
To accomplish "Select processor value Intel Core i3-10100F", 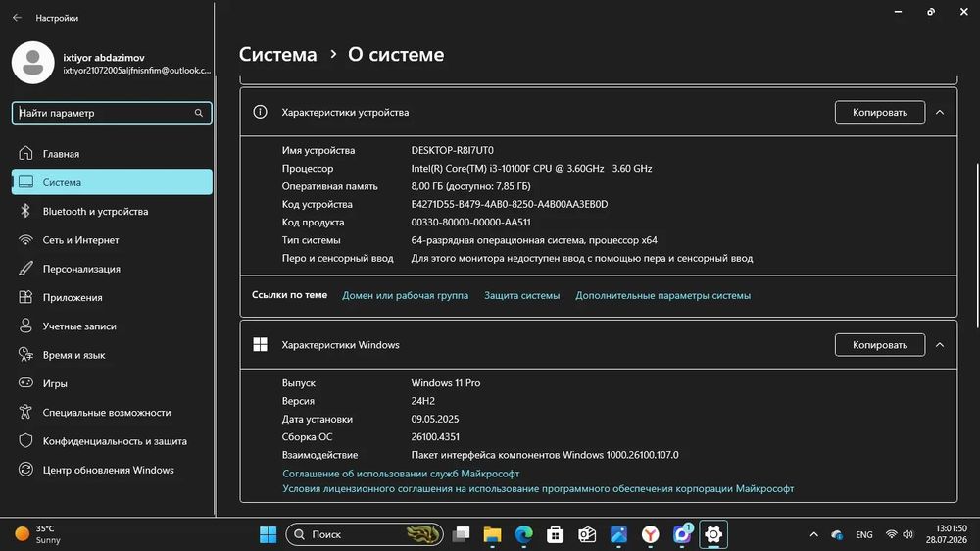I will tap(531, 169).
